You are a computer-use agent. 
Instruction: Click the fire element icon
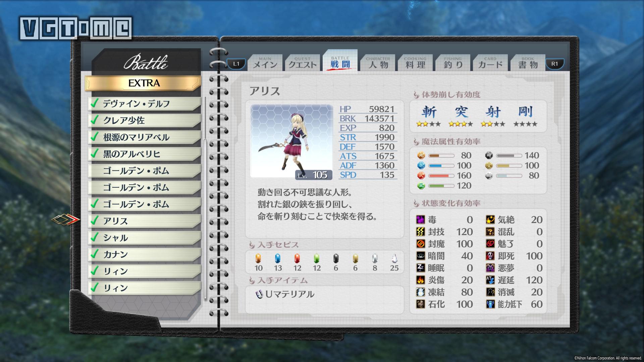421,176
